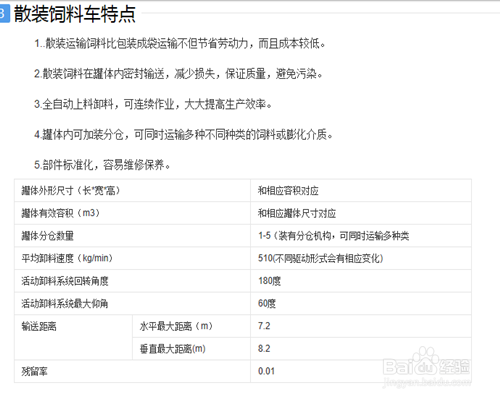Select the line starting 1..散装运输饲料
The height and width of the screenshot is (400, 500).
tap(180, 43)
